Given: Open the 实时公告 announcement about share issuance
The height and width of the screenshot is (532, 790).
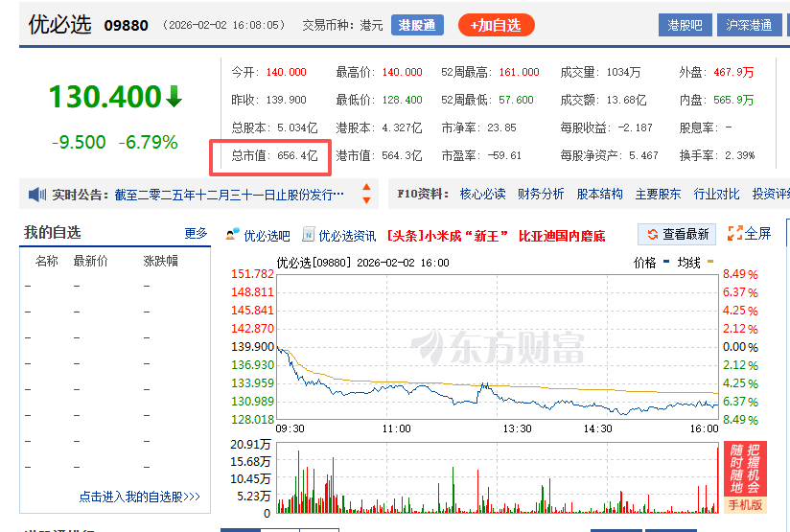Looking at the screenshot, I should pyautogui.click(x=229, y=195).
